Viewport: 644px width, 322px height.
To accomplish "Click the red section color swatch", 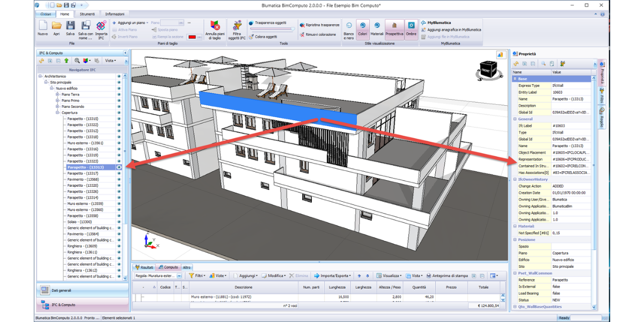I will (192, 37).
